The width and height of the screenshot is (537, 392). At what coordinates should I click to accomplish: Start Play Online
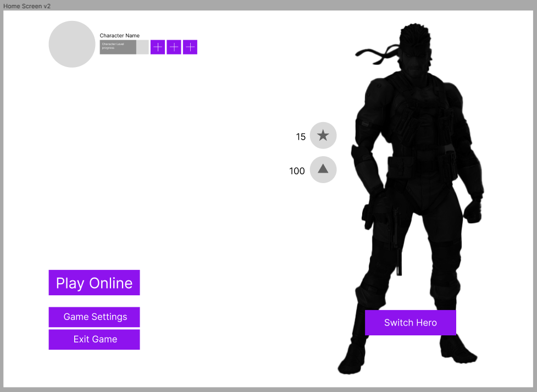tap(94, 283)
